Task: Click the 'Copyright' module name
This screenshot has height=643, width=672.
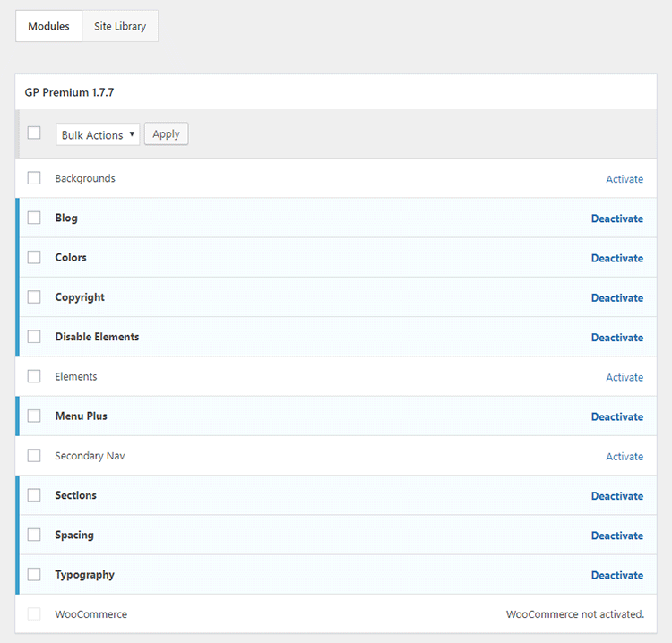Action: (80, 297)
